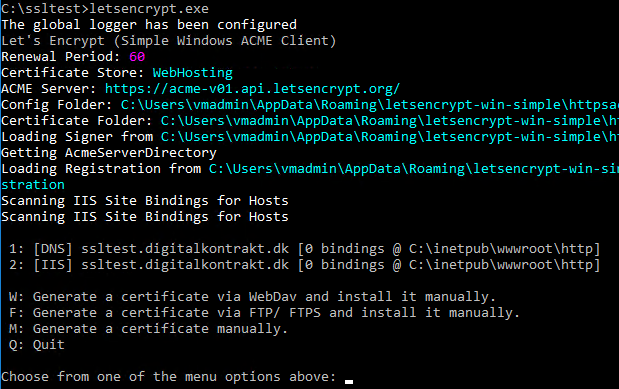This screenshot has width=619, height=389.
Task: Click the Loading Signer path
Action: coord(390,137)
